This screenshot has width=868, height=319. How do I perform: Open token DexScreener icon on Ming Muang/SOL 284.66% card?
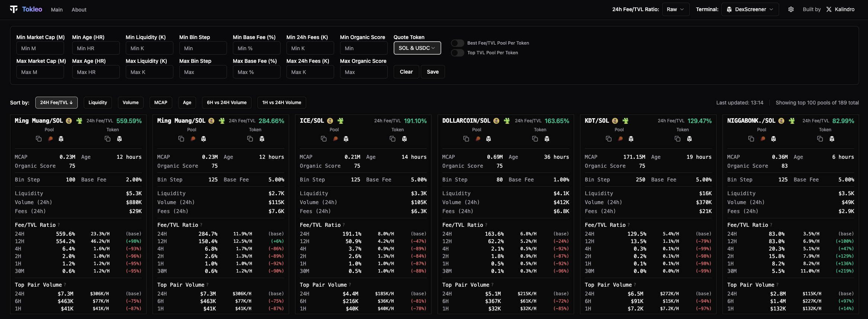point(262,139)
